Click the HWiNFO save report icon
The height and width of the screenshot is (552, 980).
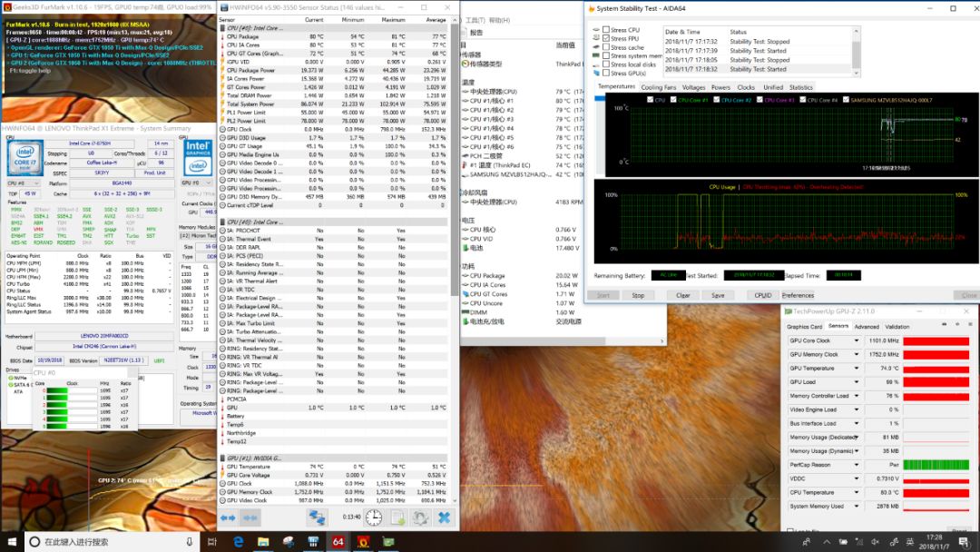(397, 517)
